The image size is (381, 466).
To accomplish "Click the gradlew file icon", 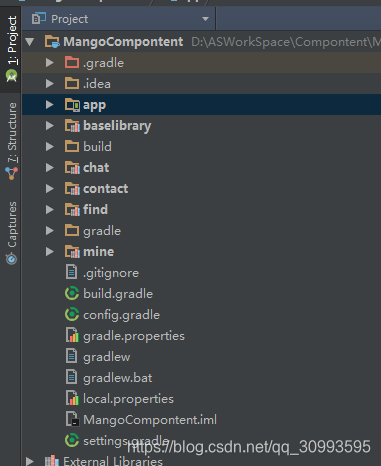I will pyautogui.click(x=72, y=356).
